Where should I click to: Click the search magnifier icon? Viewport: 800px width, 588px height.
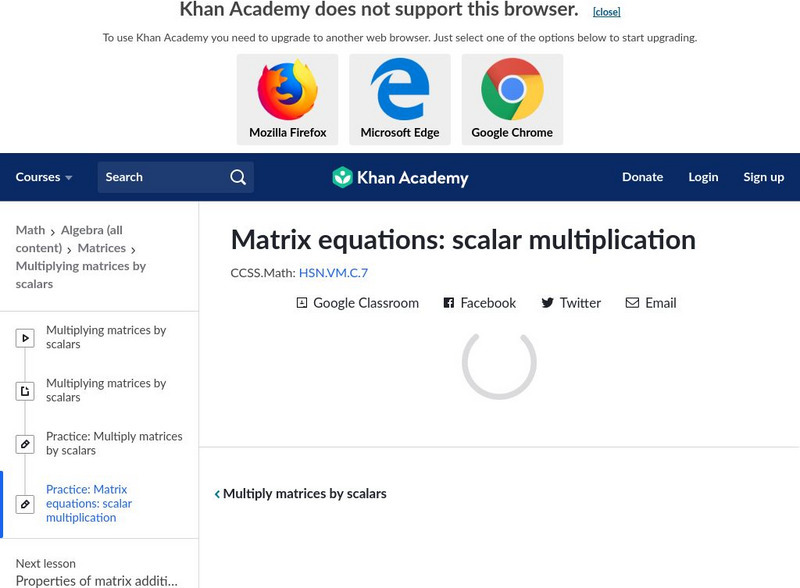click(x=238, y=177)
